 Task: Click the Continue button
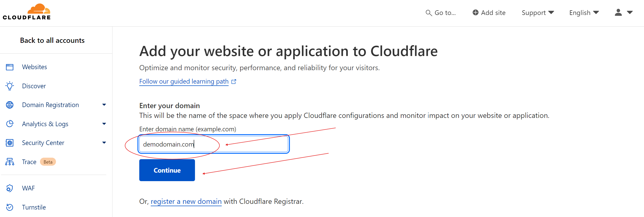[x=167, y=170]
